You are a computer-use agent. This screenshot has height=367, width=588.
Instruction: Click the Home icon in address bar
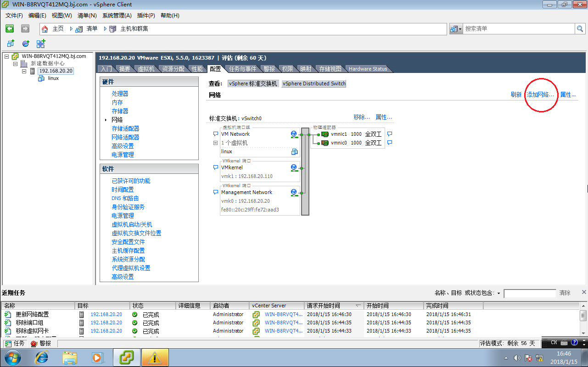tap(45, 29)
